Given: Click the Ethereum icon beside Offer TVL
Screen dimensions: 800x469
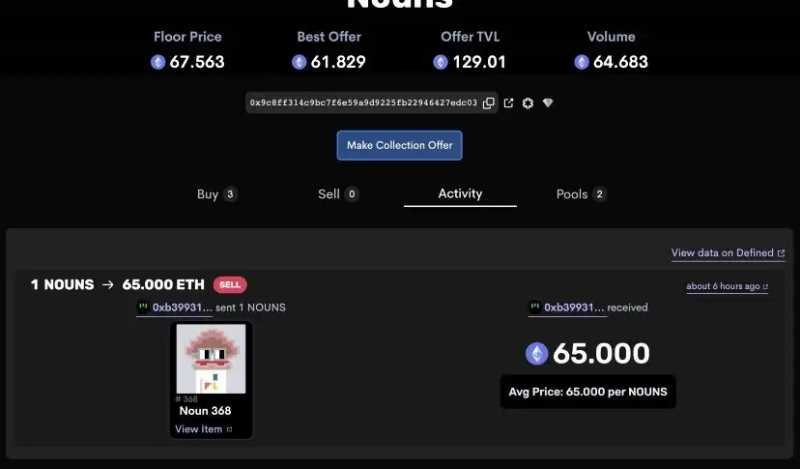Looking at the screenshot, I should pos(441,62).
